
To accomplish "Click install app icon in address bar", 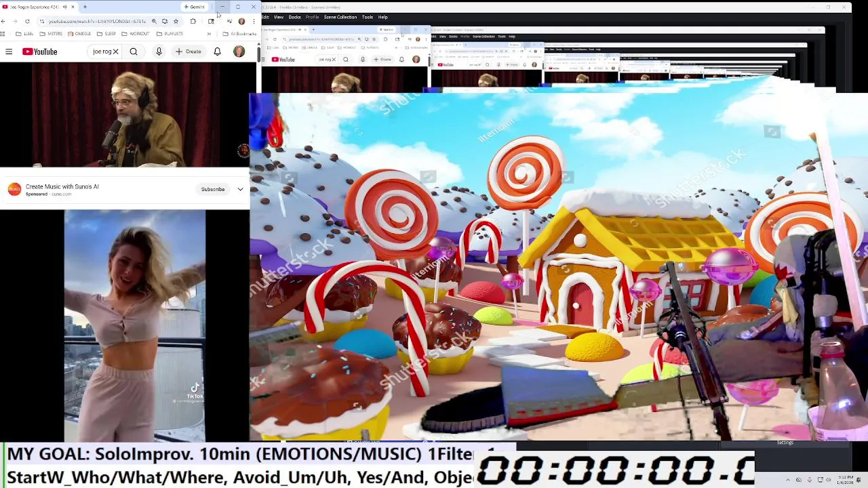I will (165, 21).
